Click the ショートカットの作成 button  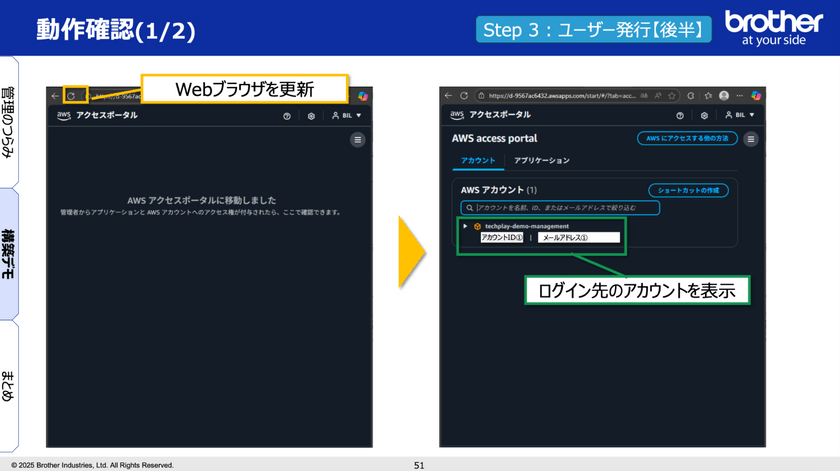pos(688,190)
